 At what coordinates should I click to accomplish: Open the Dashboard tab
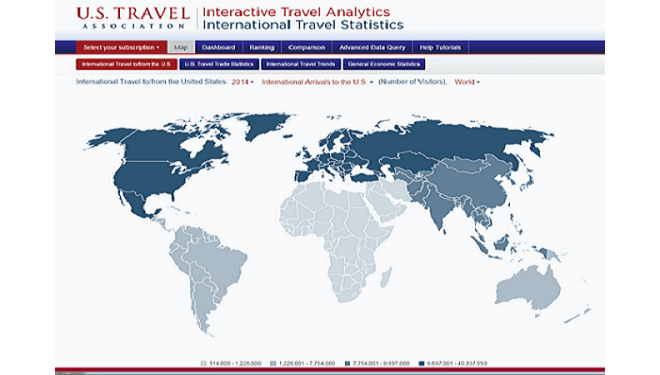coord(218,48)
